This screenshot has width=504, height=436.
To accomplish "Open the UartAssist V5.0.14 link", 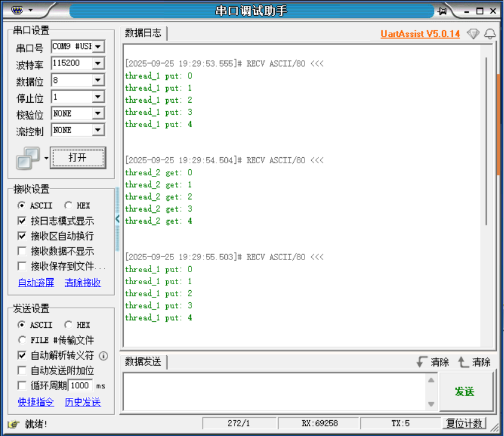I will click(420, 34).
